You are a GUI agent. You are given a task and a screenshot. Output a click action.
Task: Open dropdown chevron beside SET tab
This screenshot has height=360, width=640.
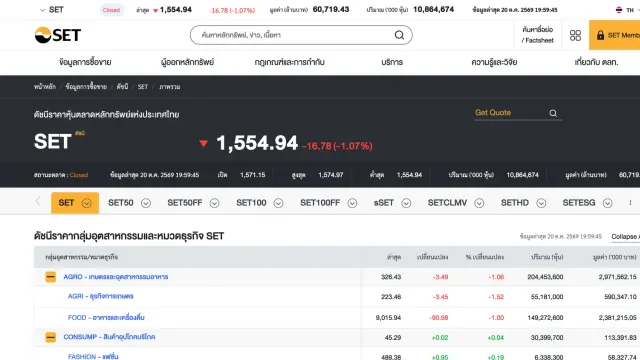(87, 203)
